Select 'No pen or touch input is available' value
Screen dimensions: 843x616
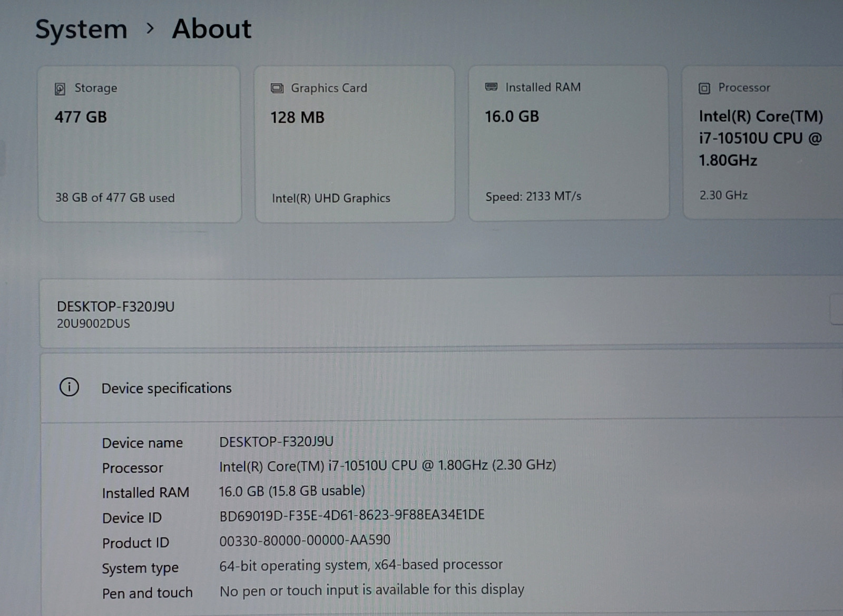pos(371,590)
